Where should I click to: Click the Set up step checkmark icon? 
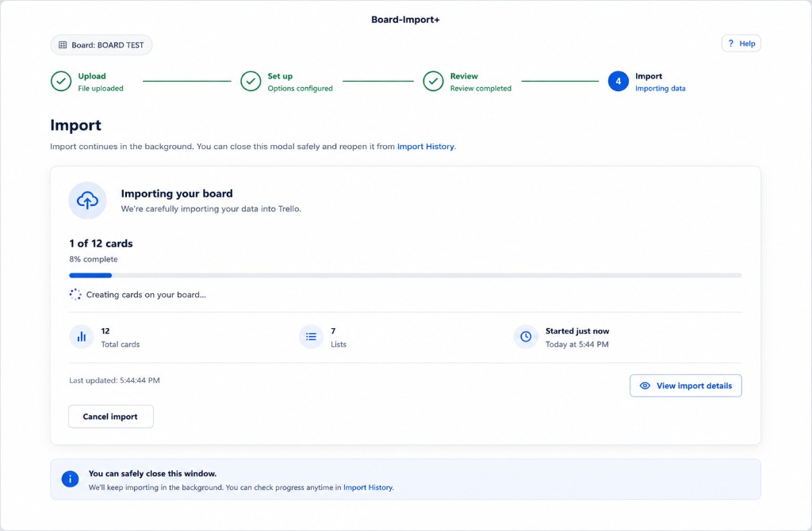(x=251, y=82)
